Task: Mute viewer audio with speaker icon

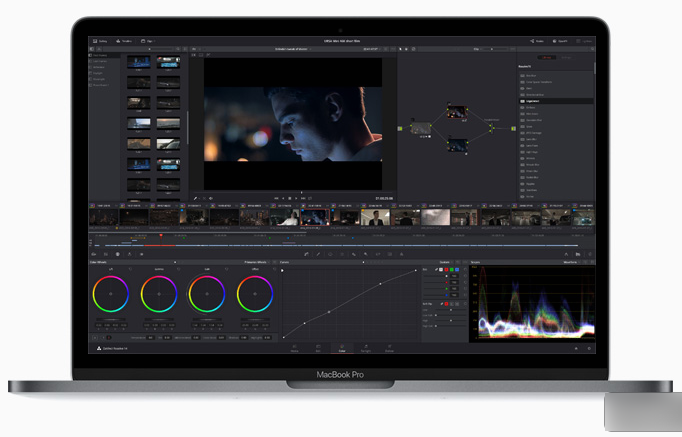Action: 211,198
